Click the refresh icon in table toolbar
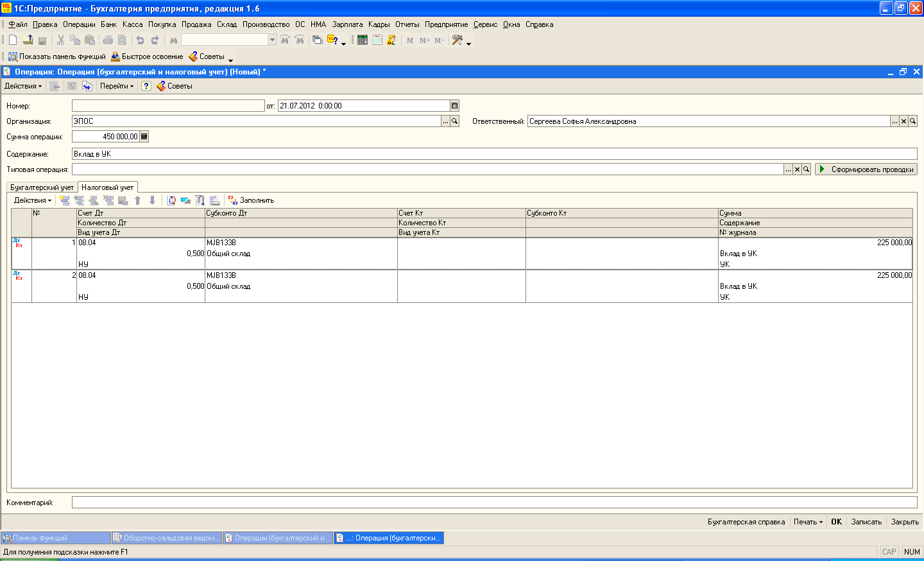Screen dimensions: 924x561 tap(171, 200)
